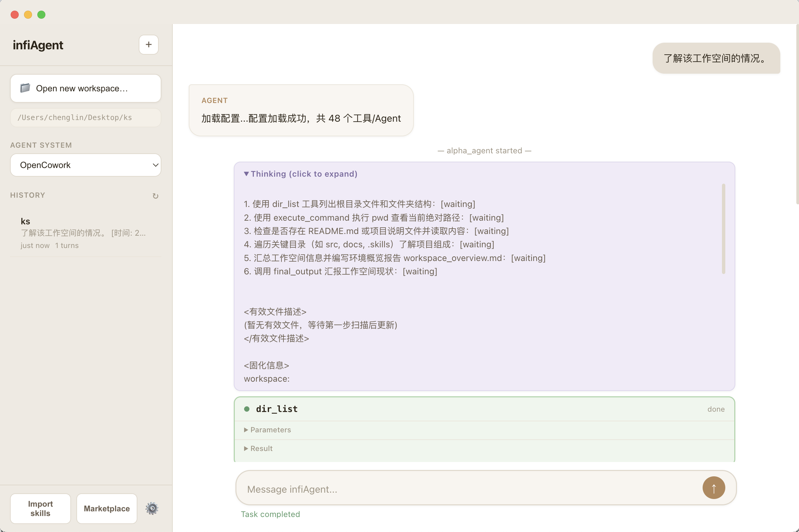Open the Marketplace

pos(107,508)
